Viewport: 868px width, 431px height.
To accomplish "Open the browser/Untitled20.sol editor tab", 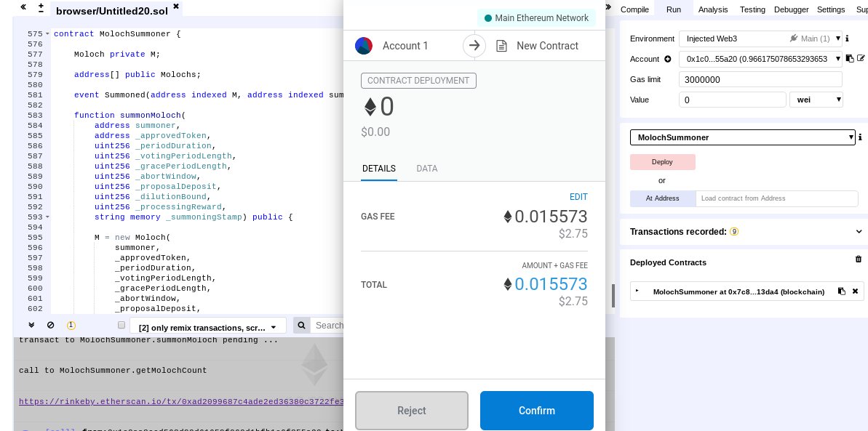I will click(x=111, y=9).
